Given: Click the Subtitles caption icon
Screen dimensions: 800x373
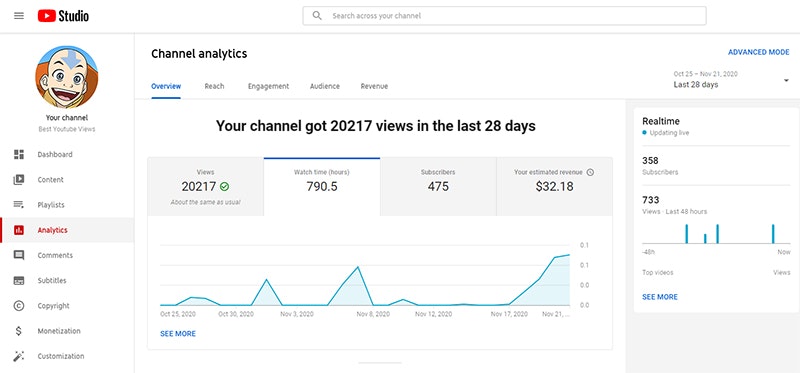Looking at the screenshot, I should 19,281.
